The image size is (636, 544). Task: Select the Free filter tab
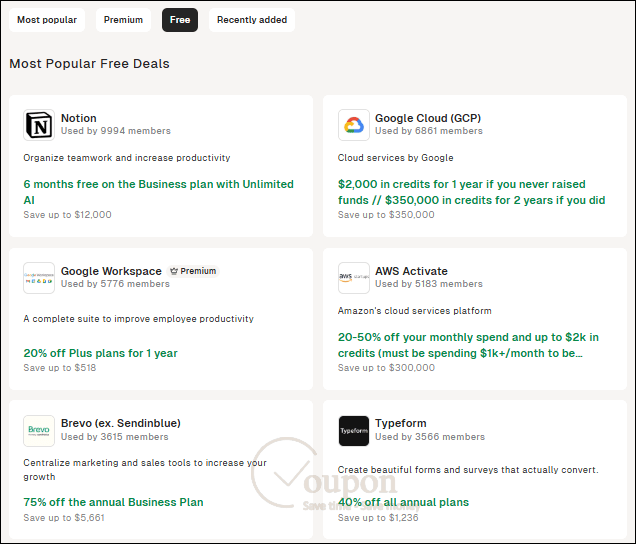(180, 20)
